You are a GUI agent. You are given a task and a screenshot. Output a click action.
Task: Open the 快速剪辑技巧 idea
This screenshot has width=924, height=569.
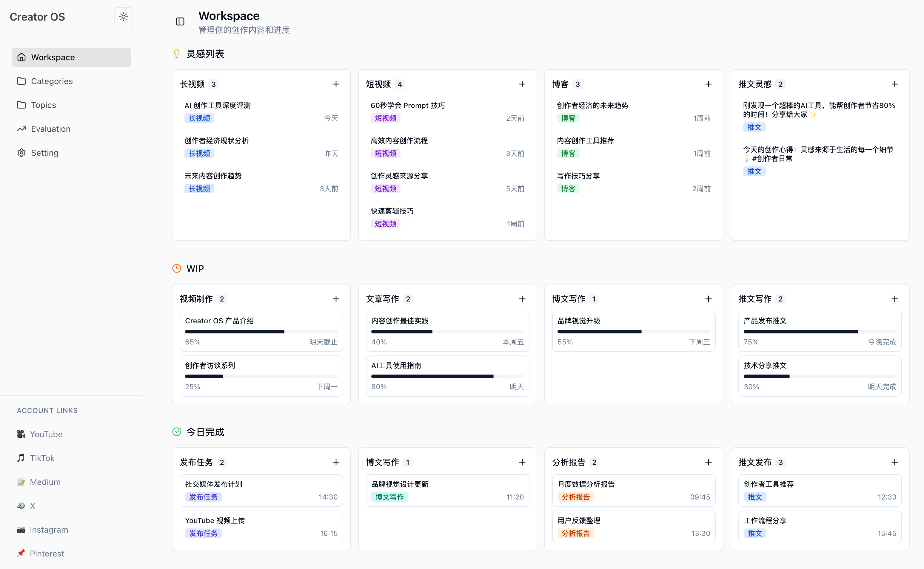(447, 217)
